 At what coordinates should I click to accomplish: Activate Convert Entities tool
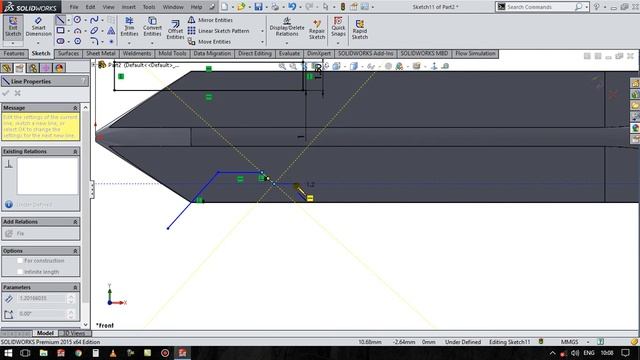(152, 27)
